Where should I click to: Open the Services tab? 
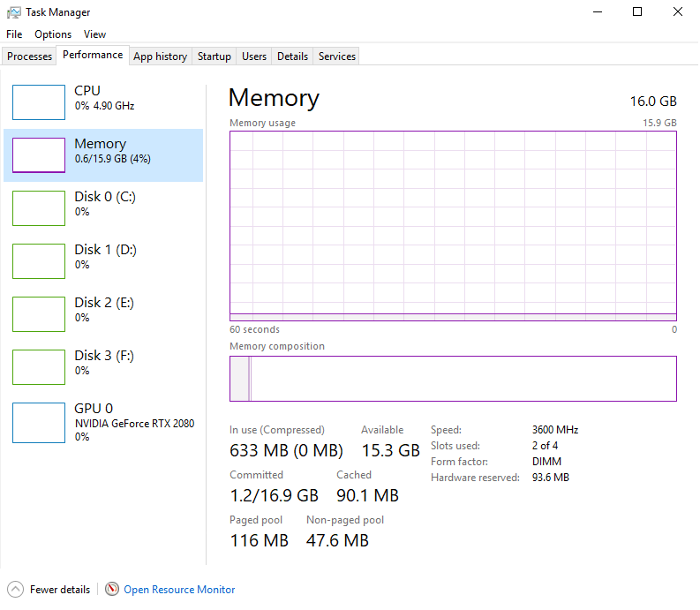(337, 56)
